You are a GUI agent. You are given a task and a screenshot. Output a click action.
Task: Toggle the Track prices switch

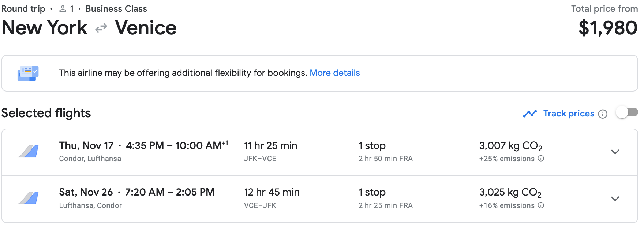pyautogui.click(x=627, y=112)
